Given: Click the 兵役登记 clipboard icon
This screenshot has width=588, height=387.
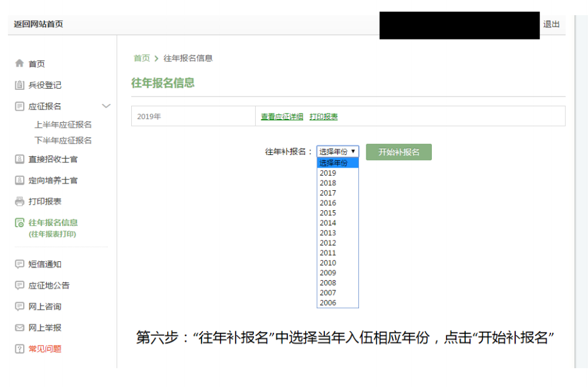Looking at the screenshot, I should 19,85.
